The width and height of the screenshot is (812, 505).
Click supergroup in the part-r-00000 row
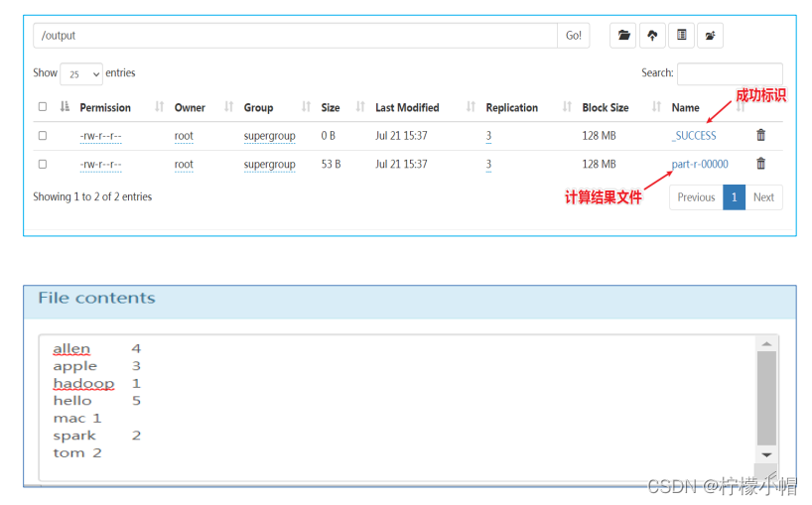tap(269, 165)
